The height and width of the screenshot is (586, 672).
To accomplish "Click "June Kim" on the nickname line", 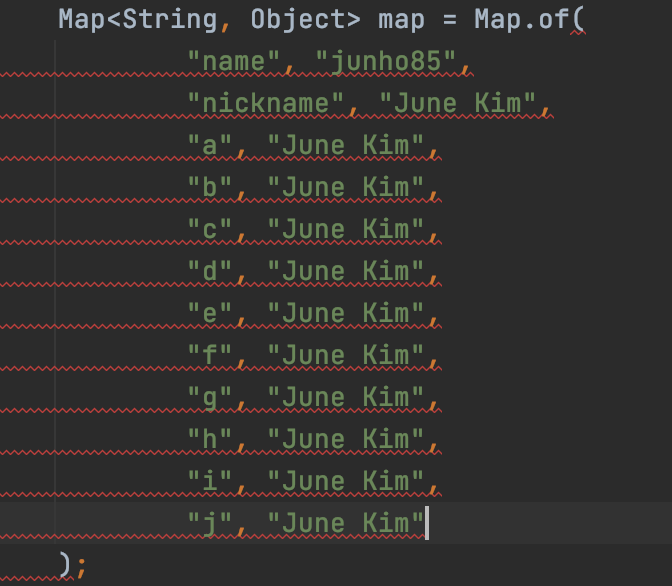I will [457, 103].
